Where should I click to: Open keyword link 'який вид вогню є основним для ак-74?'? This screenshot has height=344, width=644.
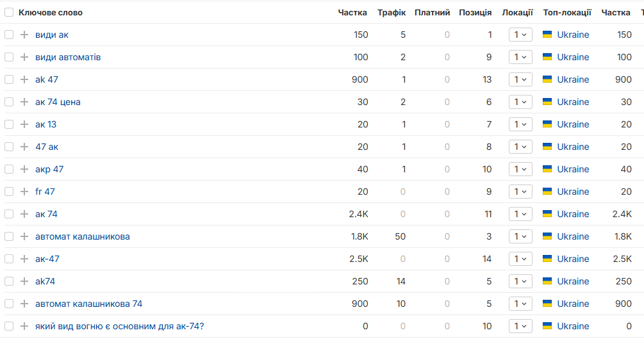[120, 326]
